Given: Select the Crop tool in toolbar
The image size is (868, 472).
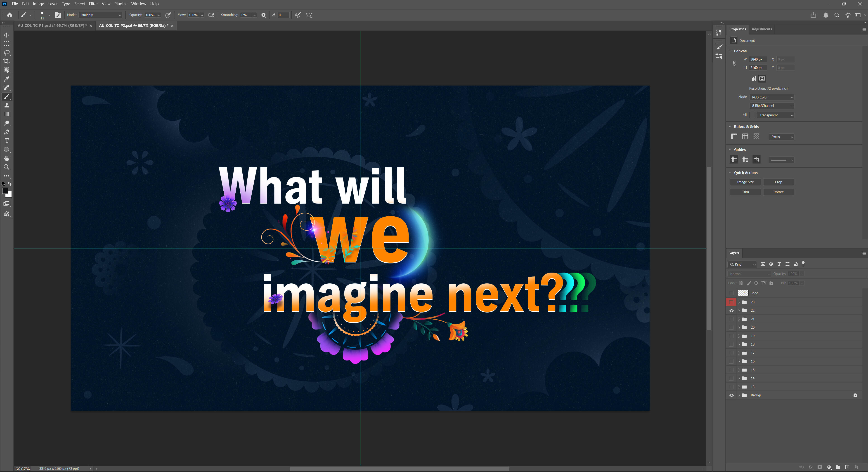Looking at the screenshot, I should (6, 61).
